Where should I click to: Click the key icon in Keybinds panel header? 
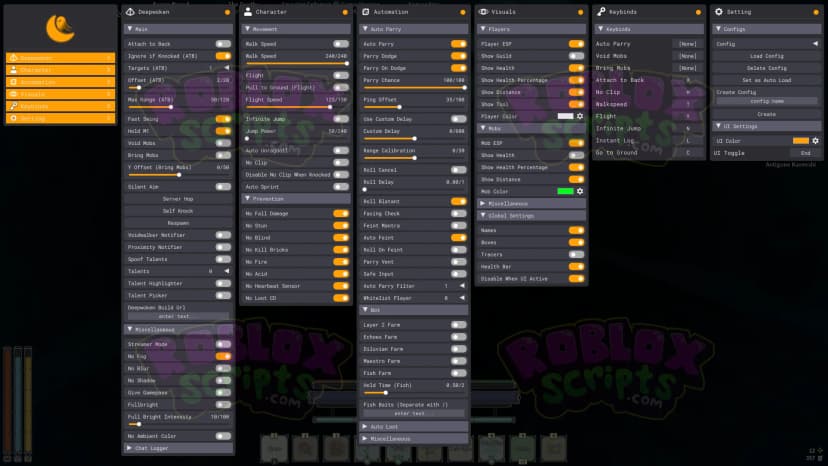pos(601,12)
